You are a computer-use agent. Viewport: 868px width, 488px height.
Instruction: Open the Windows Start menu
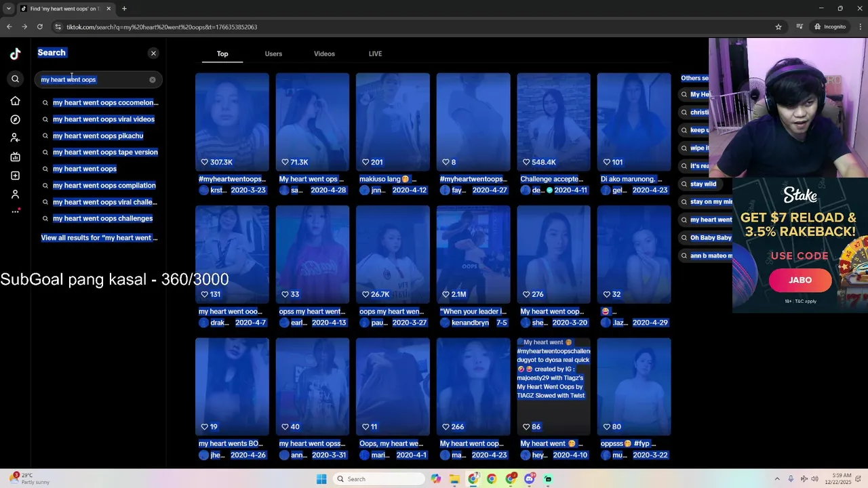click(321, 479)
